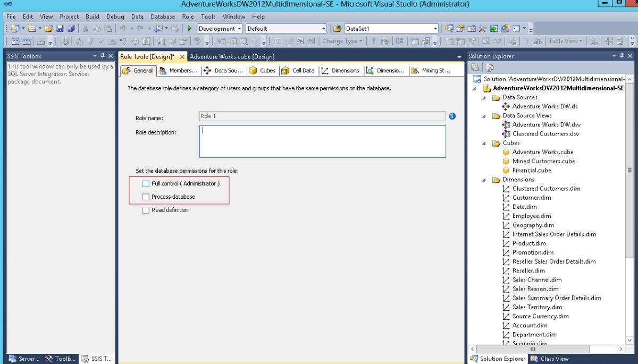Switch to the Data Sources role tab
Image resolution: width=638 pixels, height=364 pixels.
224,71
